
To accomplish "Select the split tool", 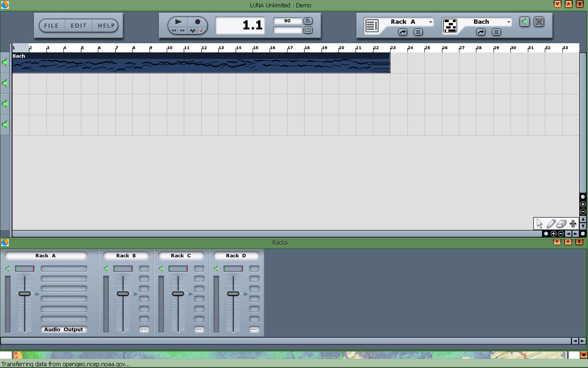I will click(573, 224).
